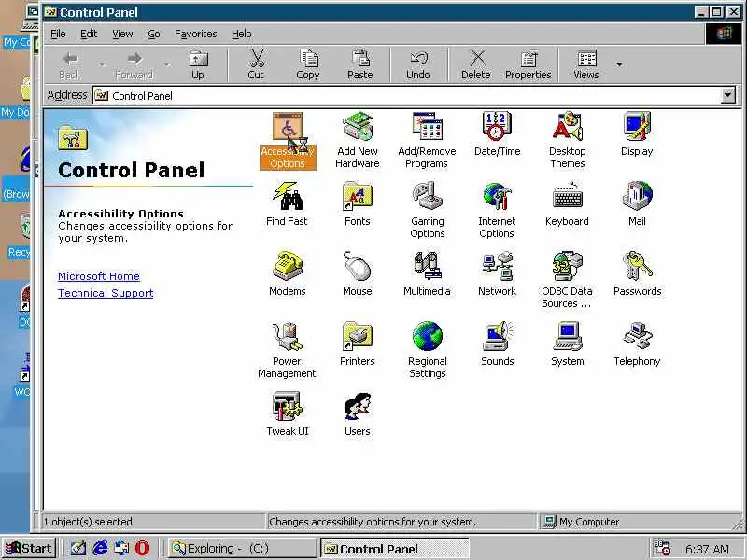747x560 pixels.
Task: Follow the Microsoft Home link
Action: pos(99,276)
